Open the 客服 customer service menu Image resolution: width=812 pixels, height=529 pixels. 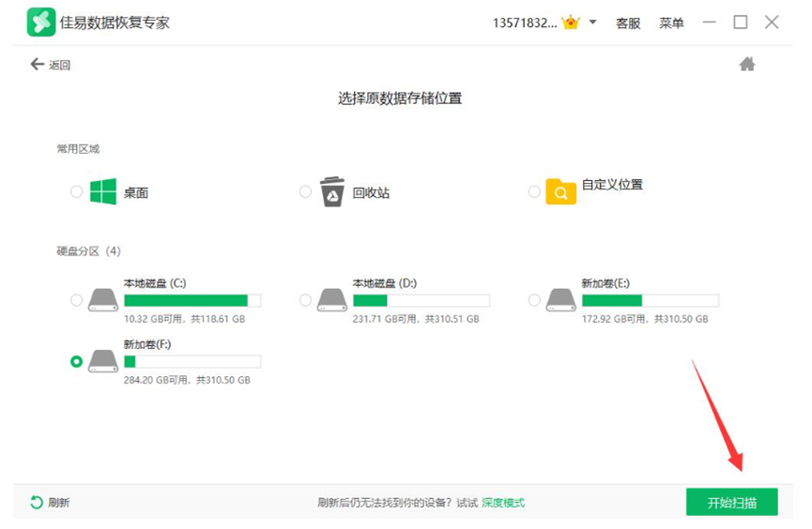(628, 23)
